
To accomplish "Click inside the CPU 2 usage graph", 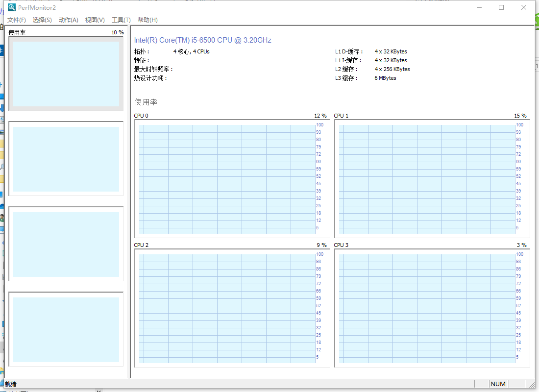I will (227, 308).
